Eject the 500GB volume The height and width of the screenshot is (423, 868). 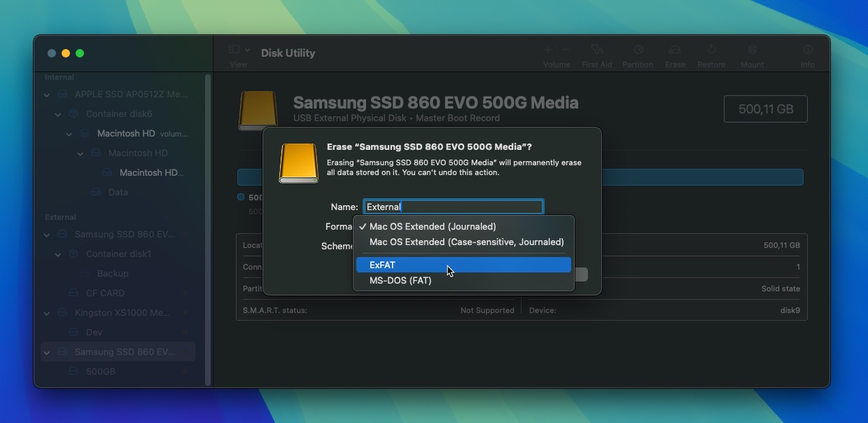pyautogui.click(x=185, y=372)
